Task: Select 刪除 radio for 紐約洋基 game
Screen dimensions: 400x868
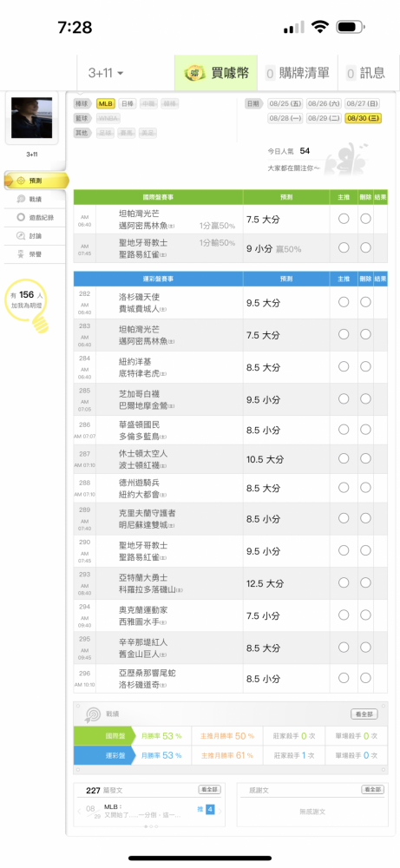Action: coord(365,366)
